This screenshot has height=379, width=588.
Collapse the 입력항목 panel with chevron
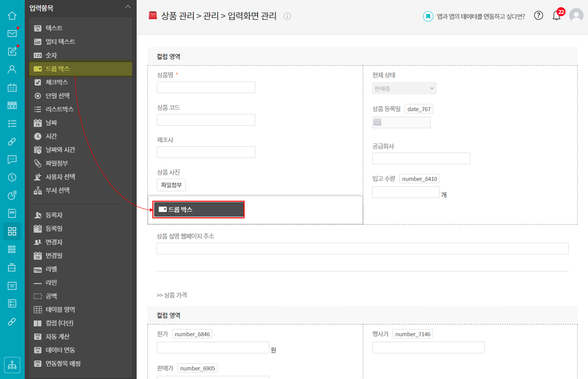pos(128,7)
